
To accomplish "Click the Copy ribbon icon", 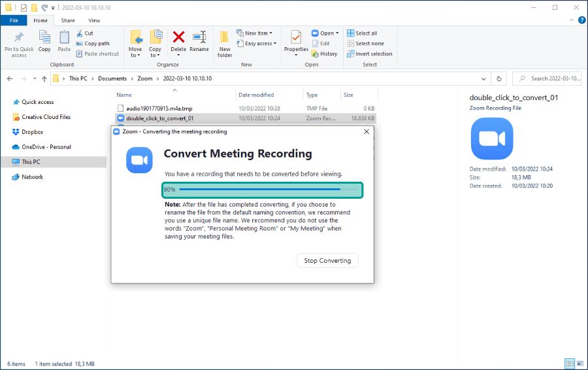I will tap(44, 37).
